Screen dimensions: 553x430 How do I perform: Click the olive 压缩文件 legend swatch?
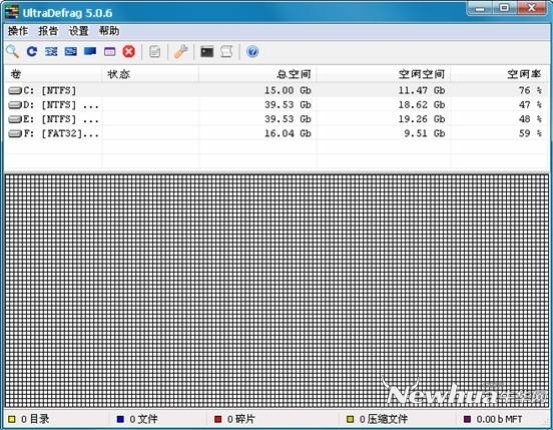[350, 419]
